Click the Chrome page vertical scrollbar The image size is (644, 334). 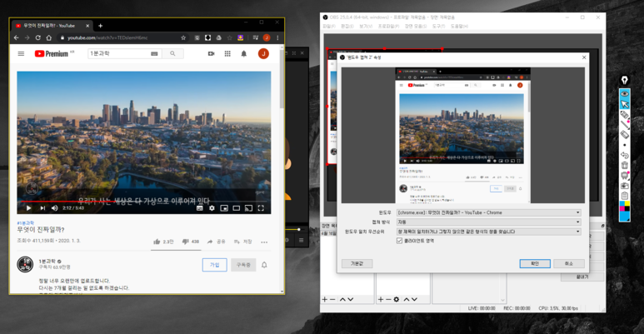282,78
